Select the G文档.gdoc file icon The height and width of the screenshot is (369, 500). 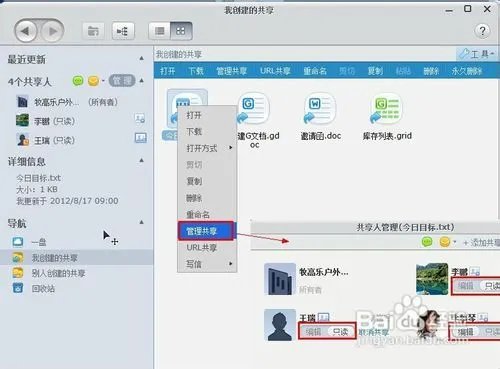point(254,109)
